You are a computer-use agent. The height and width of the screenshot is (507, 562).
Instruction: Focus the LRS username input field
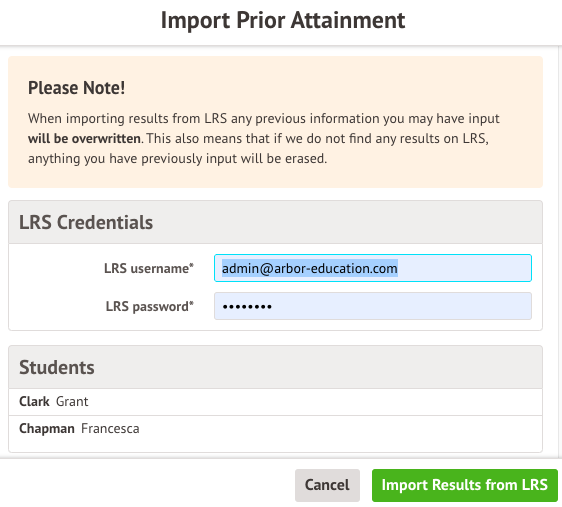point(373,268)
